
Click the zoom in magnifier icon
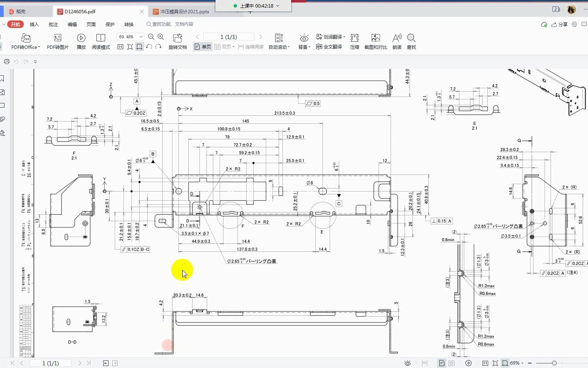click(x=161, y=37)
